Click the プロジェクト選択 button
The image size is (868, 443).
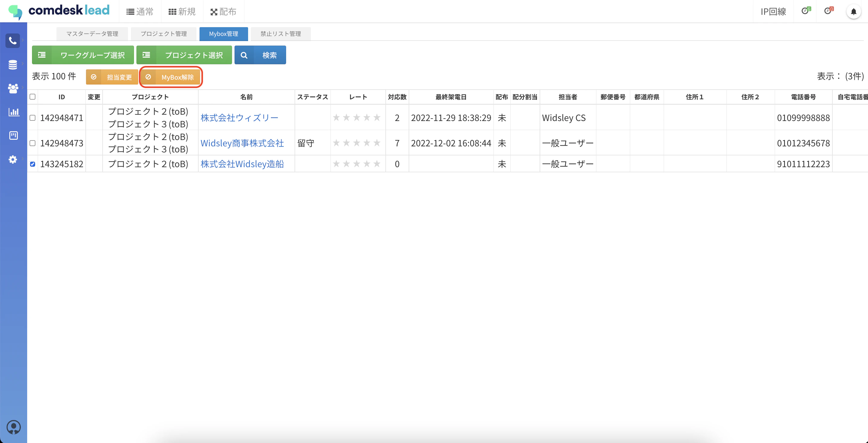tap(184, 55)
